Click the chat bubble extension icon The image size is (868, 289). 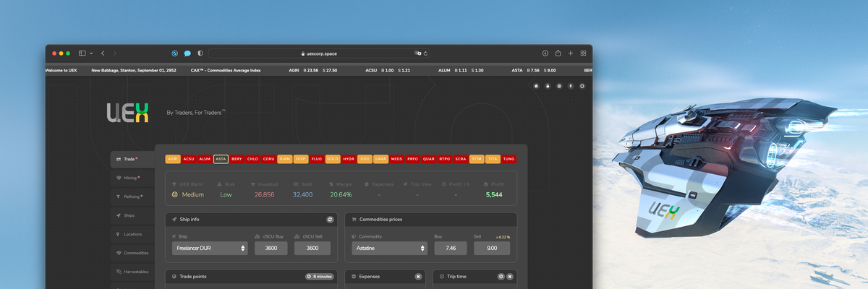(x=187, y=53)
